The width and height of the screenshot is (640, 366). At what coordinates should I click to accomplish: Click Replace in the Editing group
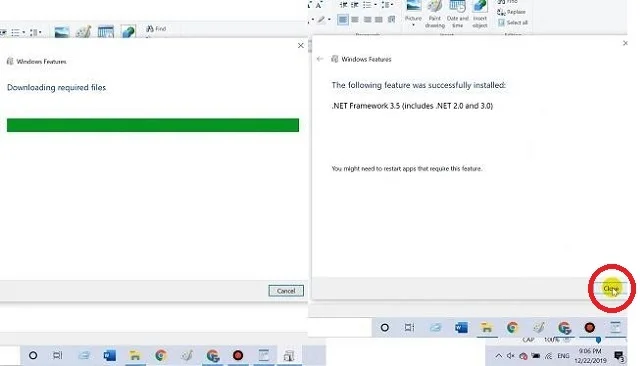511,12
